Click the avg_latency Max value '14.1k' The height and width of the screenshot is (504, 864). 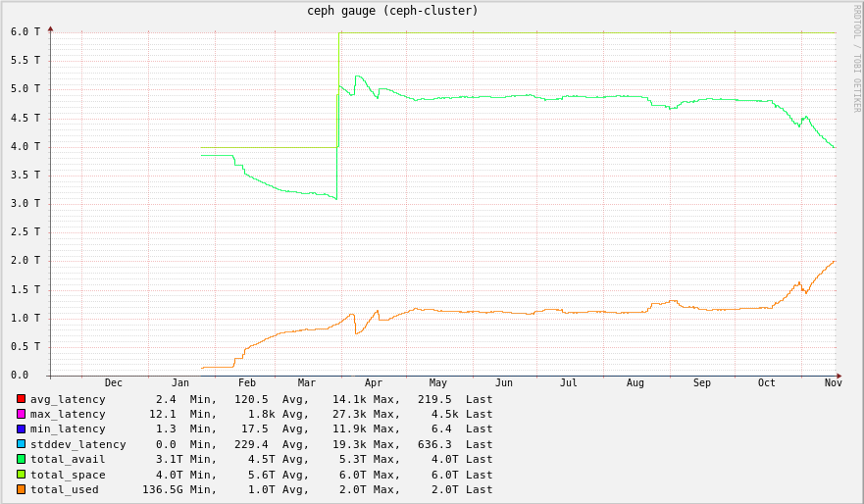click(349, 399)
